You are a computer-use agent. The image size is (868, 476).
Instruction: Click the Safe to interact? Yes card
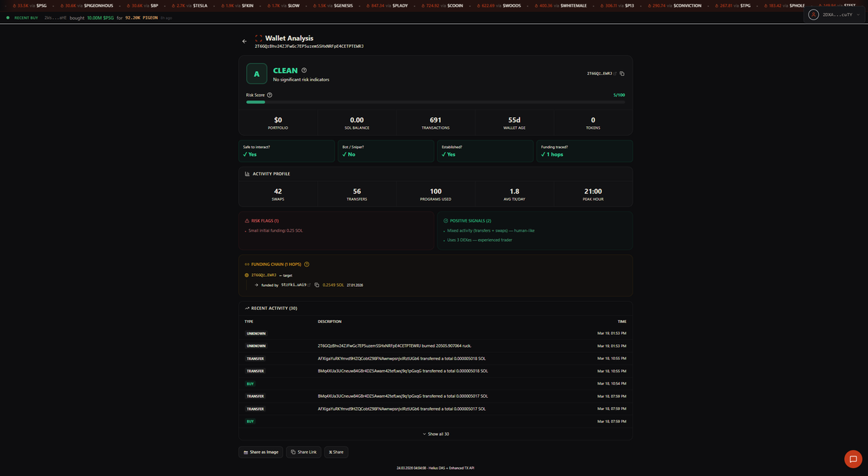(x=287, y=151)
